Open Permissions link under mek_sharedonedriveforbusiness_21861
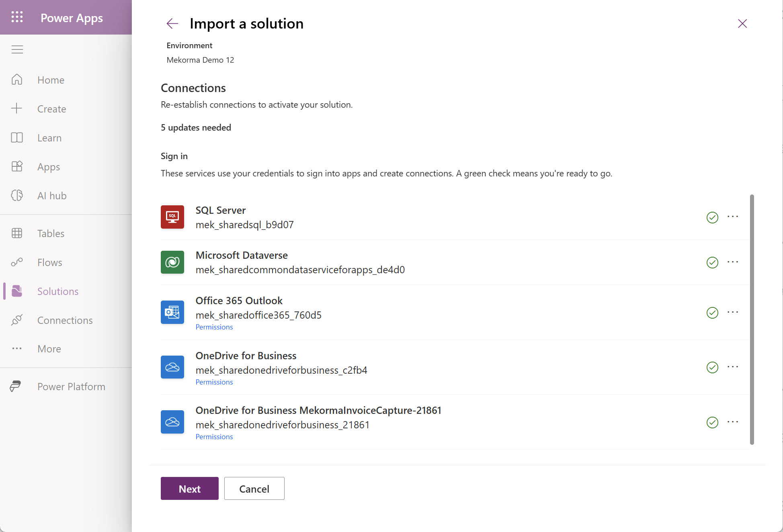 coord(214,437)
